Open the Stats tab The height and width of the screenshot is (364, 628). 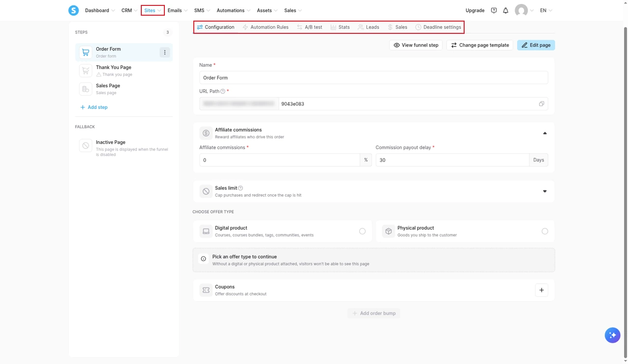[340, 27]
